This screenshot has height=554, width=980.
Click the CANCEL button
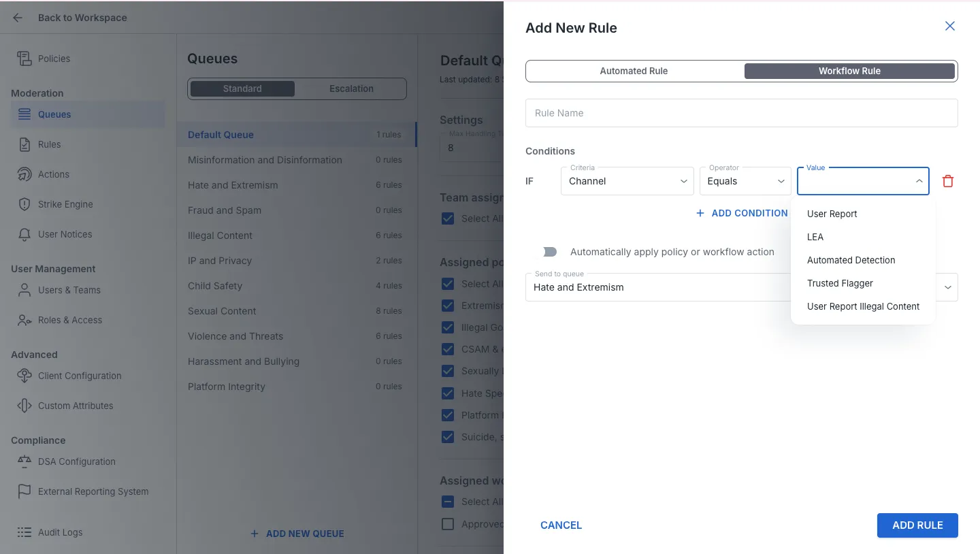561,525
